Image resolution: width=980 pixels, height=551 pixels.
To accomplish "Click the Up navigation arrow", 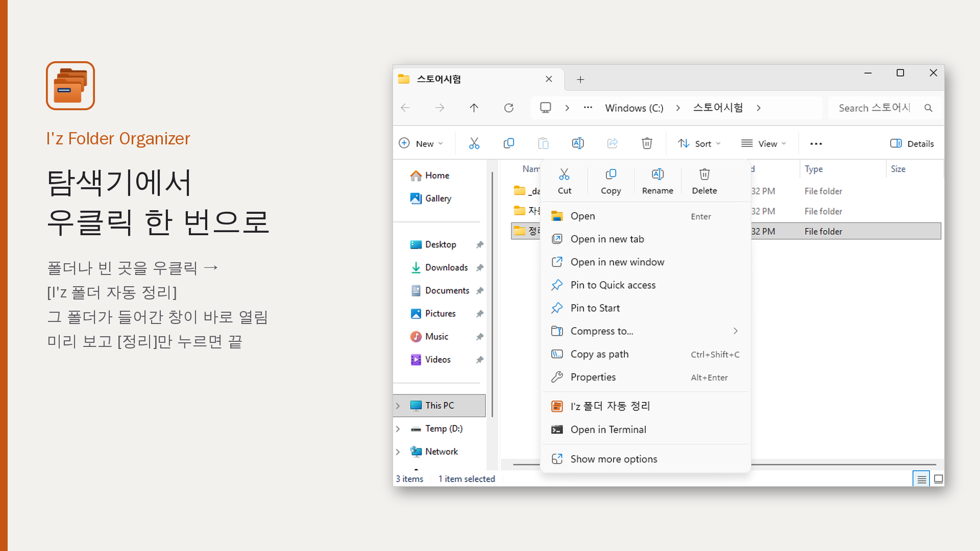I will 474,108.
